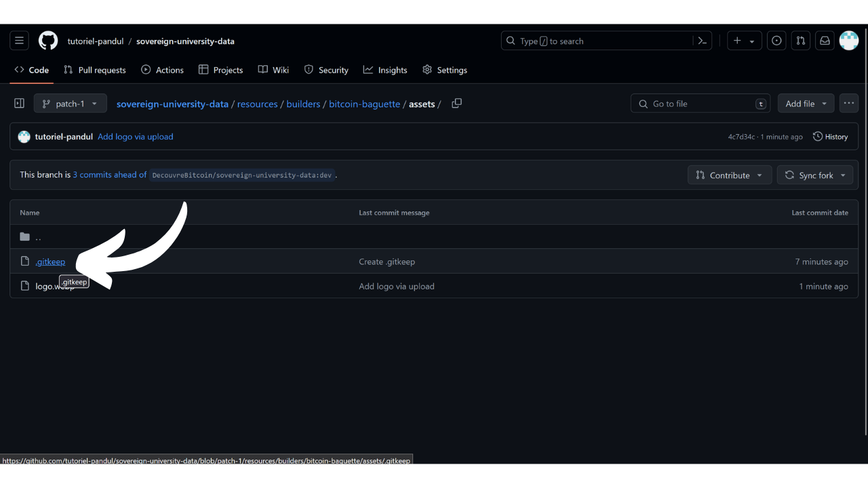Open the user profile avatar menu

[x=848, y=41]
